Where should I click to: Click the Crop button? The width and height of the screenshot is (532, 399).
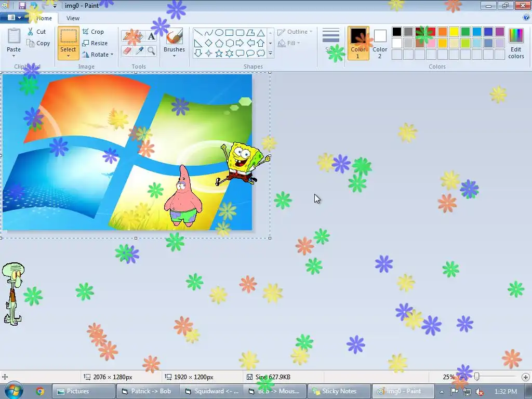pos(93,32)
